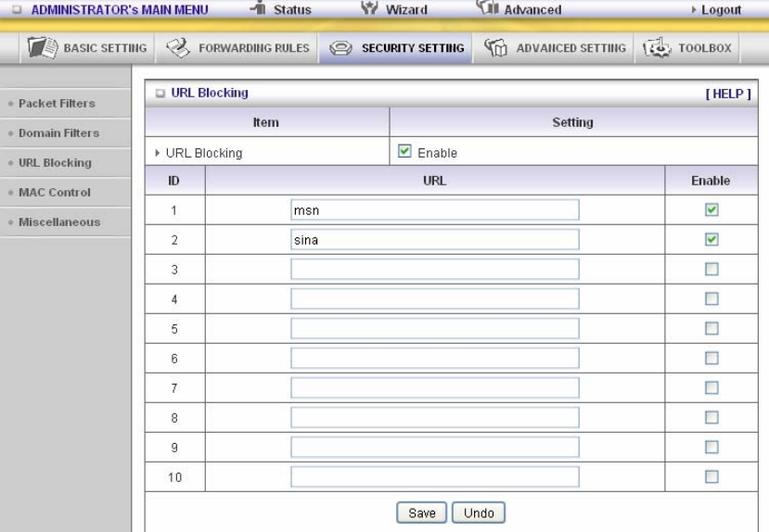Click the URL column header

pos(434,181)
